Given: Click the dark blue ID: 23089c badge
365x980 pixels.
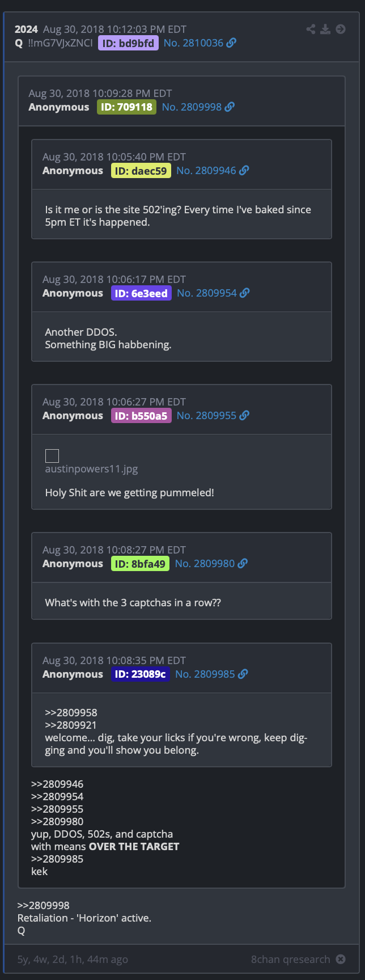Looking at the screenshot, I should (140, 674).
